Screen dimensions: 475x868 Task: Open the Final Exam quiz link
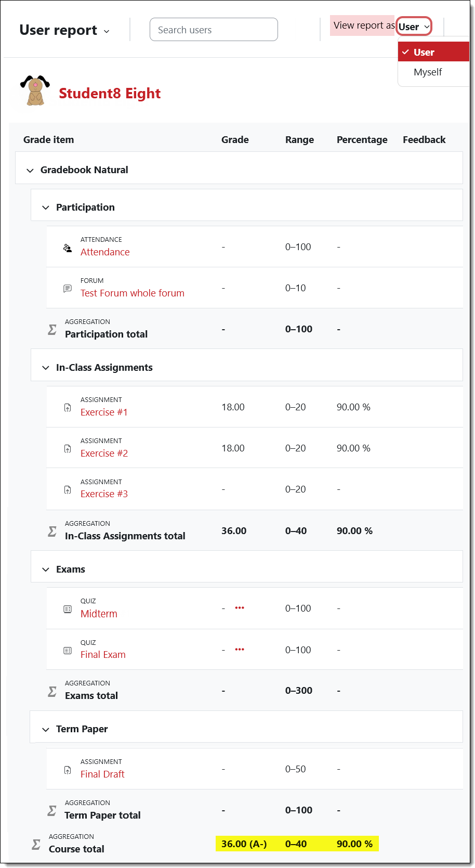click(103, 654)
